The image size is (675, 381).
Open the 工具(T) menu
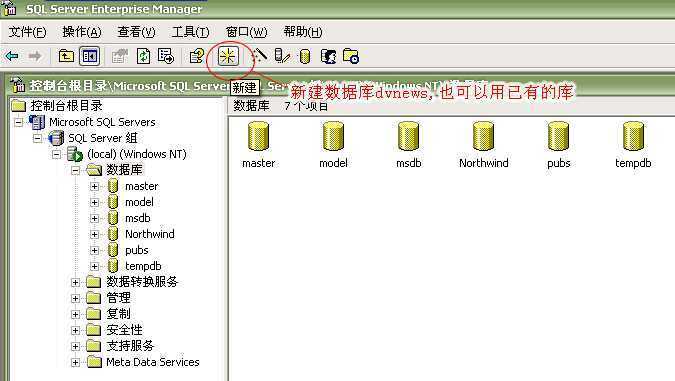point(190,32)
